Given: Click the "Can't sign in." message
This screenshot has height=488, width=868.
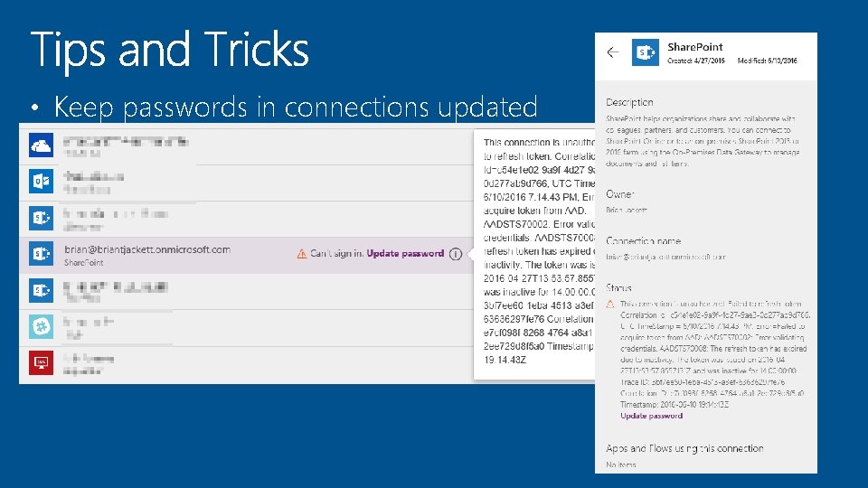Looking at the screenshot, I should point(336,253).
